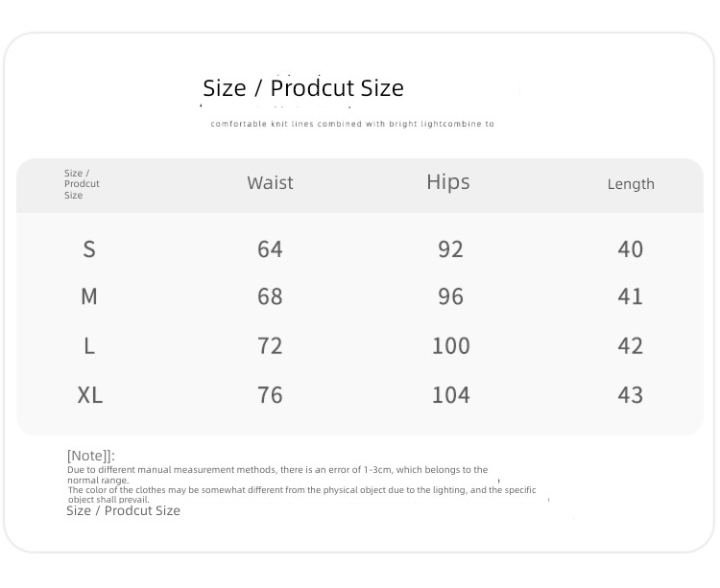The image size is (720, 588).
Task: Click length value 40 for size S
Action: click(x=631, y=249)
